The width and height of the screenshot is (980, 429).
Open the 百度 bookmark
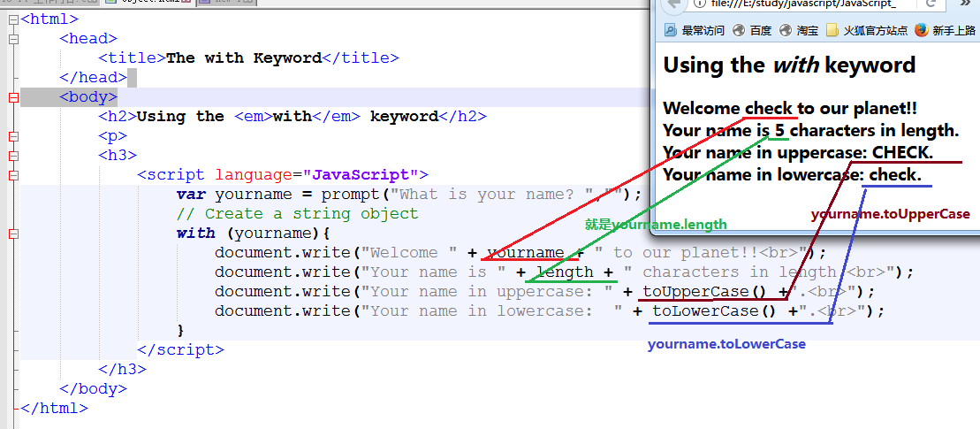coord(753,30)
